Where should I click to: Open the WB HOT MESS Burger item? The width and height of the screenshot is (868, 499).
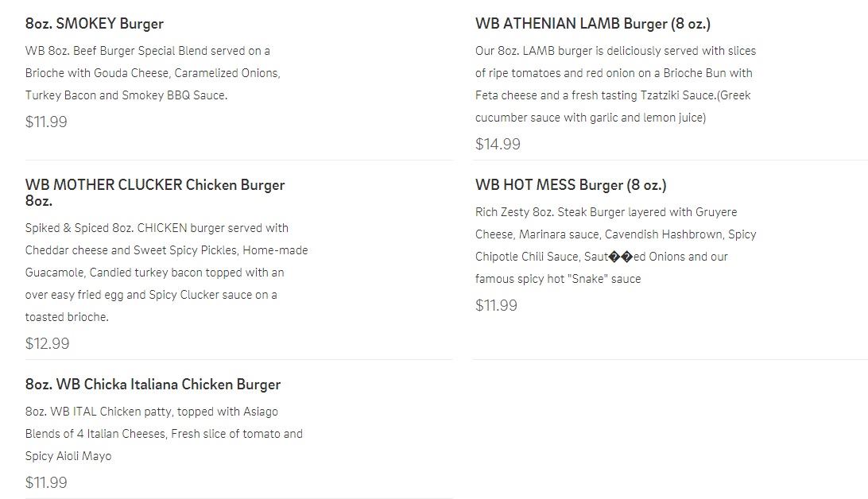571,185
